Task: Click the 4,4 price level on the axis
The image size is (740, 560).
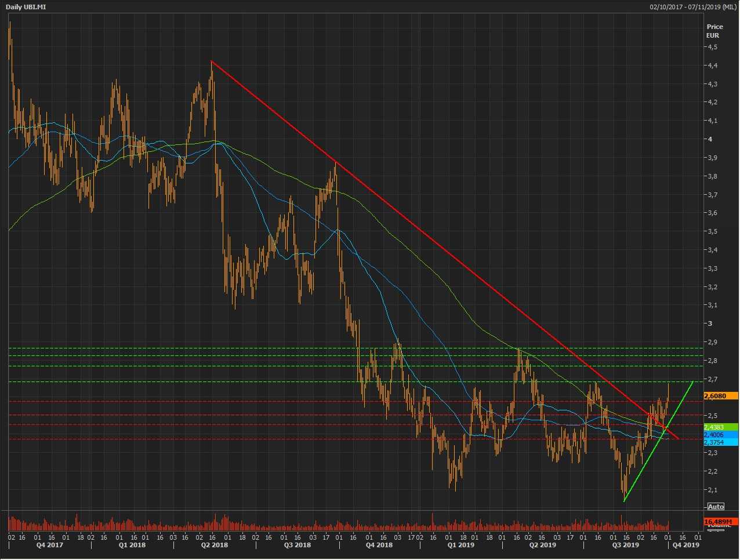Action: coord(712,66)
